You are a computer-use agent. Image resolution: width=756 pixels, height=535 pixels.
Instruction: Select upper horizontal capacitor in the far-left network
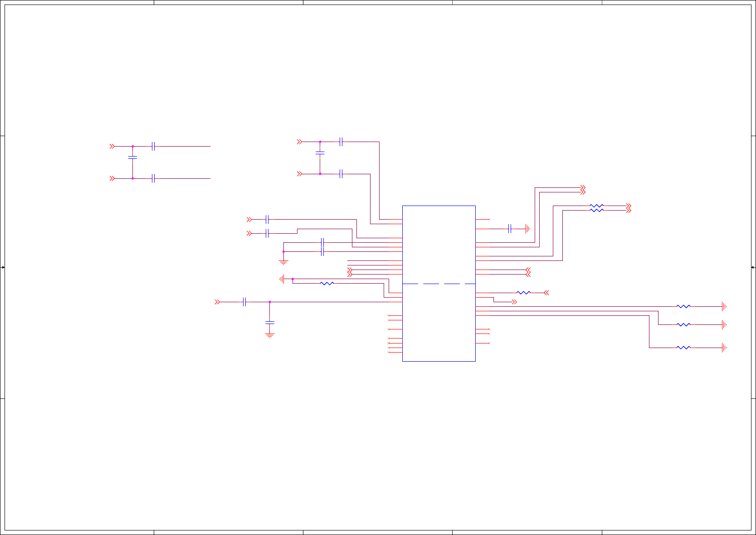click(153, 147)
